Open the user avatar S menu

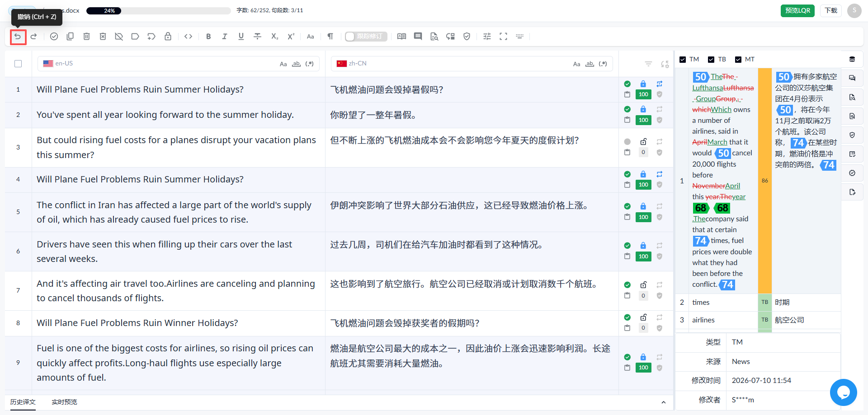(x=854, y=10)
